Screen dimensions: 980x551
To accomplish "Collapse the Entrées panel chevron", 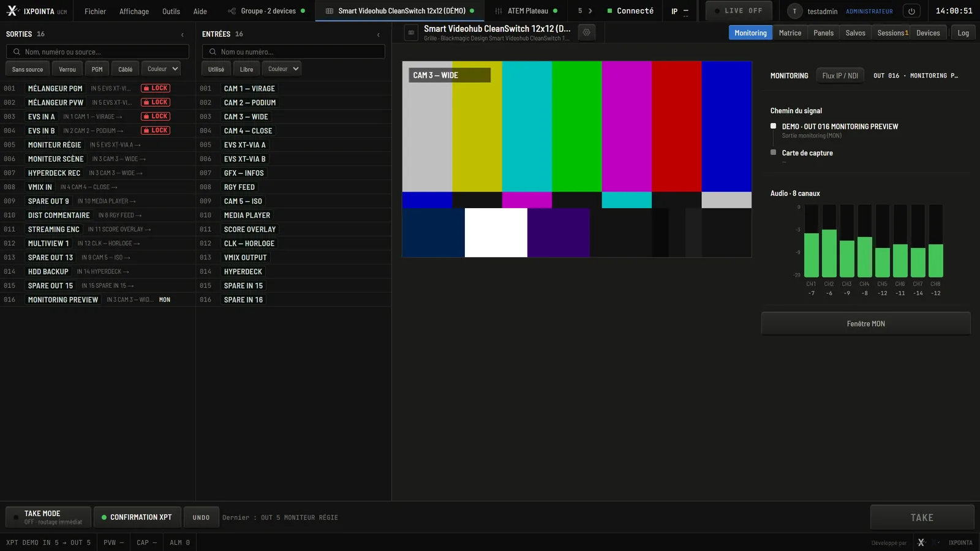I will pyautogui.click(x=379, y=34).
